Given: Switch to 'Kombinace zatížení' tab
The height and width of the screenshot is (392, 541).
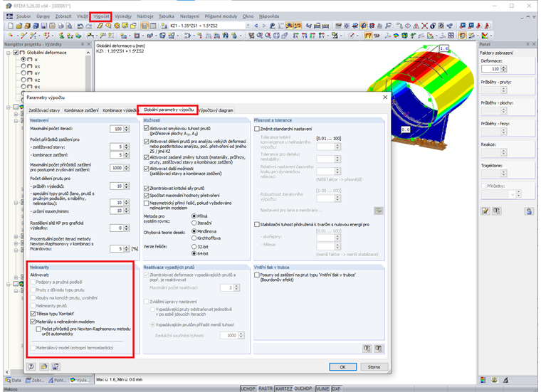Looking at the screenshot, I should pos(81,110).
